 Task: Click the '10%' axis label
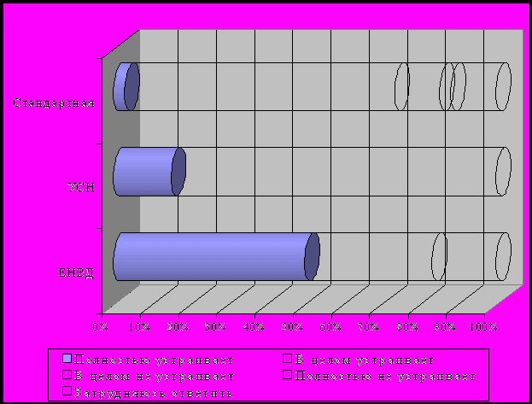tap(139, 326)
